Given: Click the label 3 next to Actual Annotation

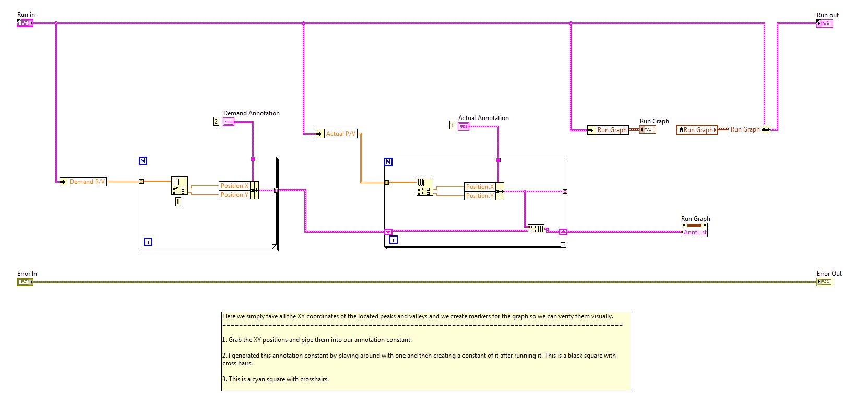Looking at the screenshot, I should click(x=452, y=125).
